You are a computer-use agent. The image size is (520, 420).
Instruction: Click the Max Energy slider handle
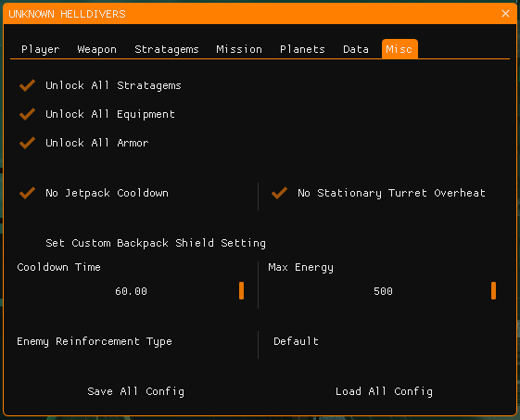[x=493, y=290]
